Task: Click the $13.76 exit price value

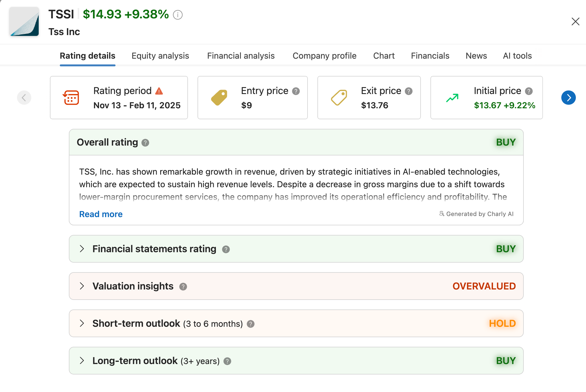Action: coord(374,105)
